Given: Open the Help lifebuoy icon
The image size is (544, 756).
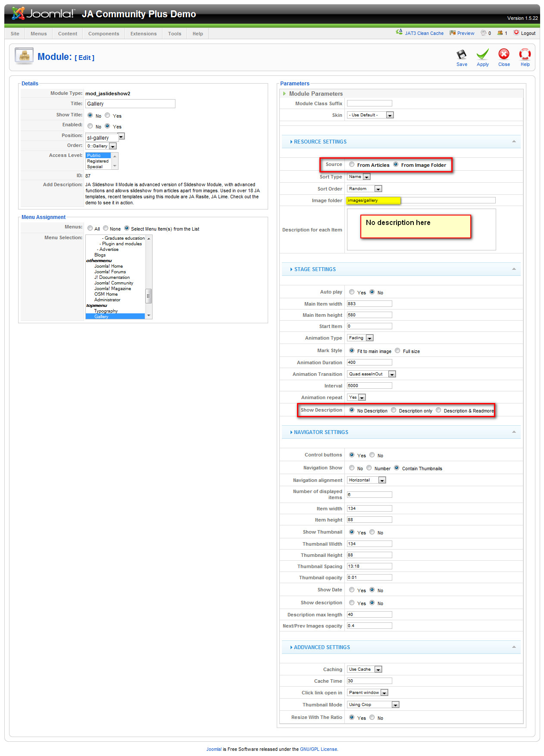Looking at the screenshot, I should [x=525, y=54].
